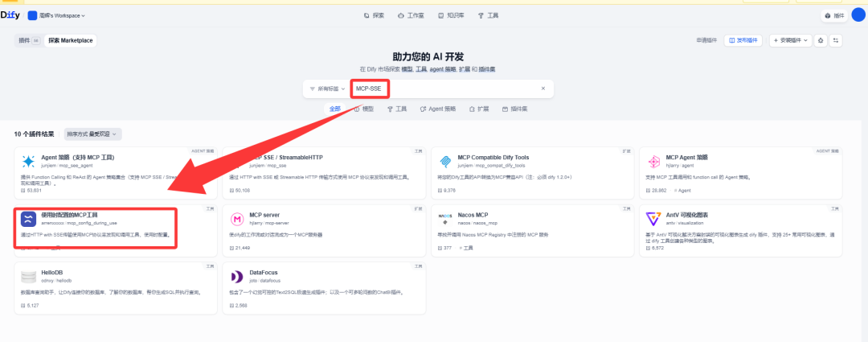Select the Agent 策略 category tab
Screen dimensions: 868x342
point(438,109)
